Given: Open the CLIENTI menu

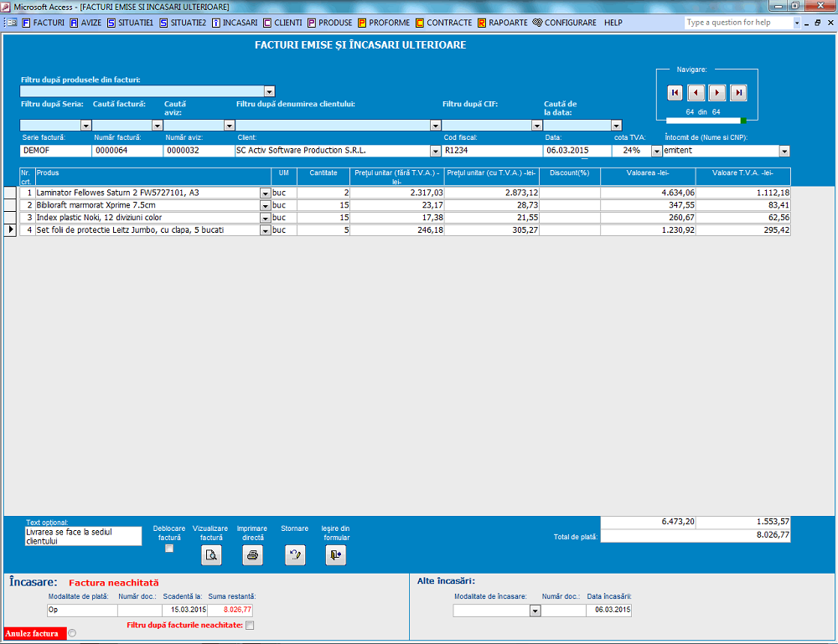Looking at the screenshot, I should 282,23.
